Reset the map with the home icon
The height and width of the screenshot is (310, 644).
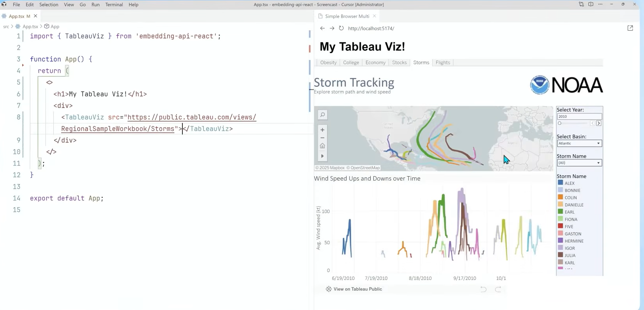click(322, 146)
